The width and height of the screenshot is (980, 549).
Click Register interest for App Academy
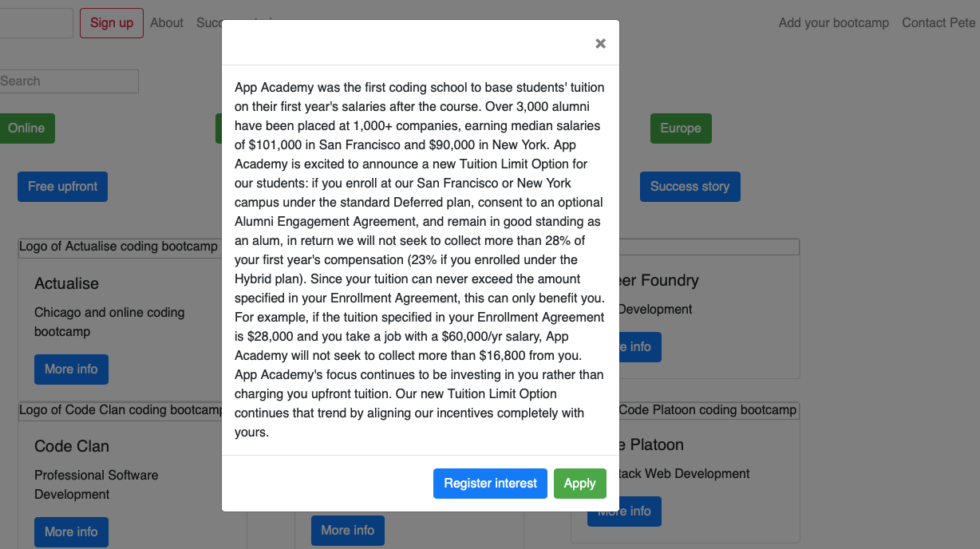click(490, 483)
